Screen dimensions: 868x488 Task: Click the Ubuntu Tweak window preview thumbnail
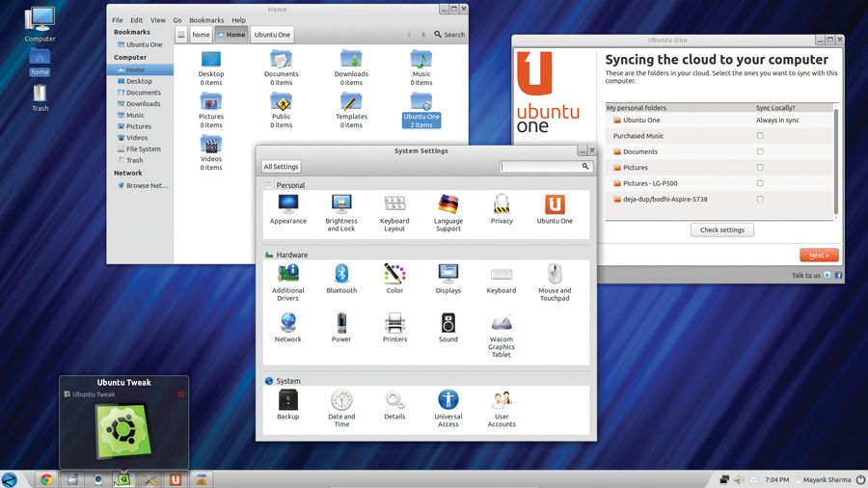point(123,430)
